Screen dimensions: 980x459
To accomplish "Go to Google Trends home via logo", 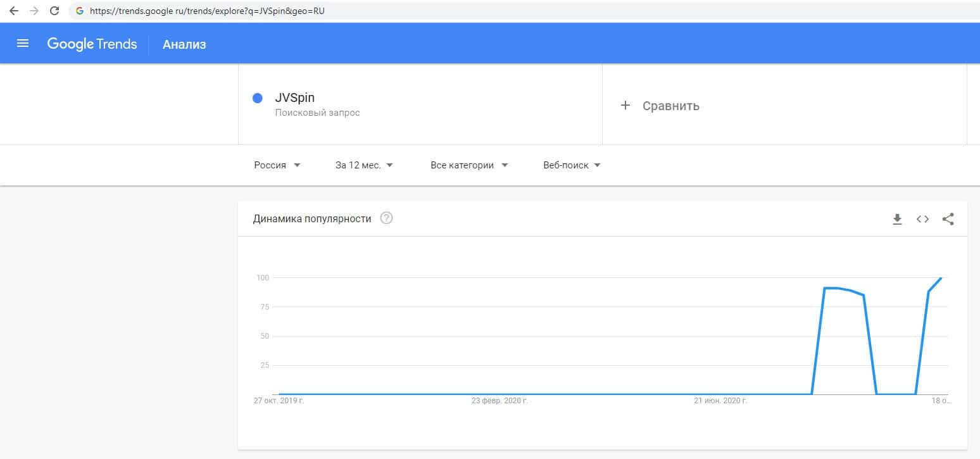I will 92,44.
